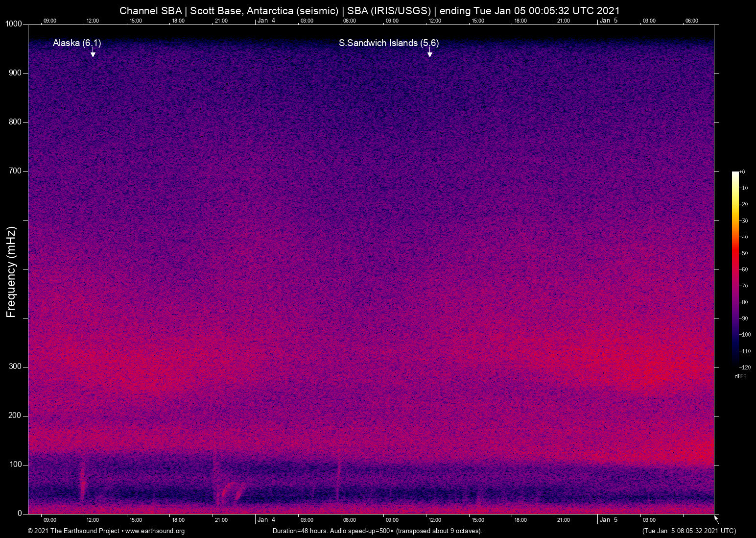Toggle the Alaska (6.1) event label

coord(76,43)
